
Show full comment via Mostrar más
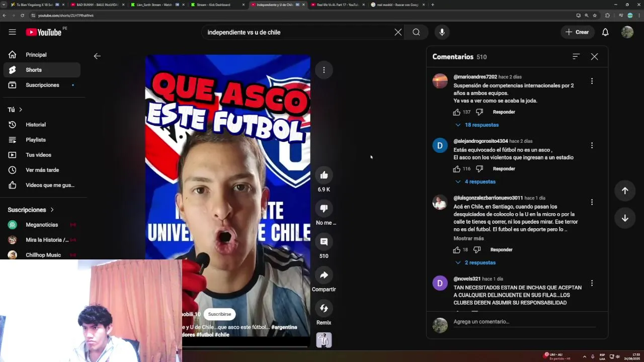point(468,238)
